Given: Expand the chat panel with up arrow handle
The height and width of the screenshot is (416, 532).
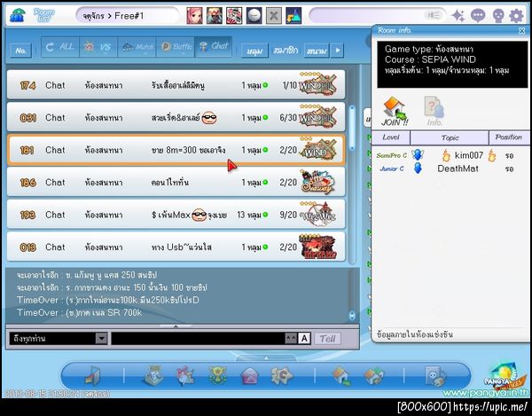Looking at the screenshot, I should pos(176,326).
